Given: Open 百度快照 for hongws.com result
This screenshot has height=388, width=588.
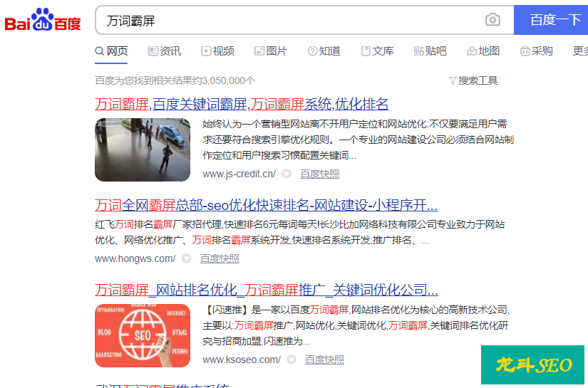Looking at the screenshot, I should tap(220, 258).
